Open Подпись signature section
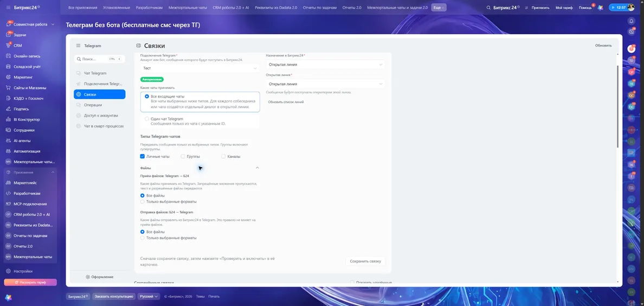The height and width of the screenshot is (306, 644). point(21,109)
